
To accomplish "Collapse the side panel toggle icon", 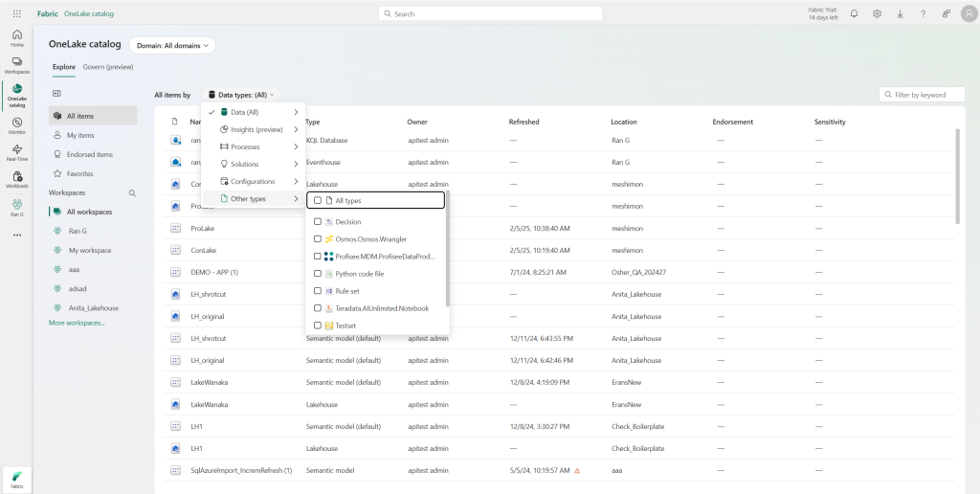I will (56, 93).
